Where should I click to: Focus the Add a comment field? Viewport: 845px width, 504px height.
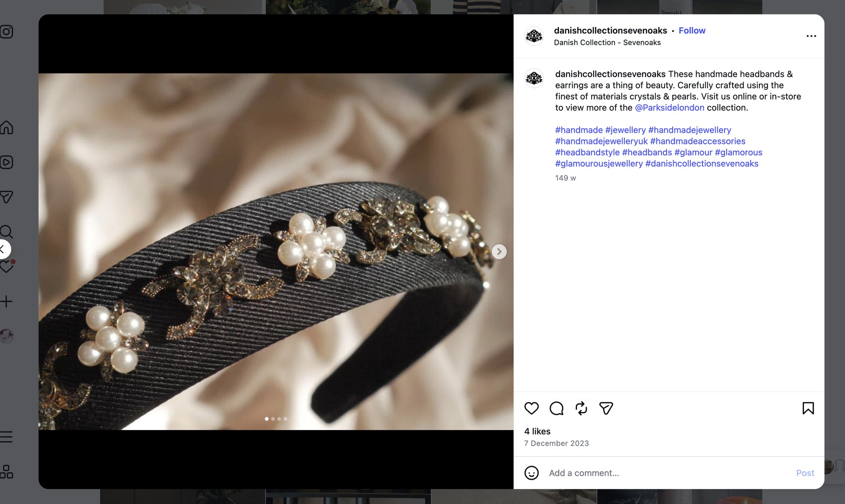pos(668,473)
